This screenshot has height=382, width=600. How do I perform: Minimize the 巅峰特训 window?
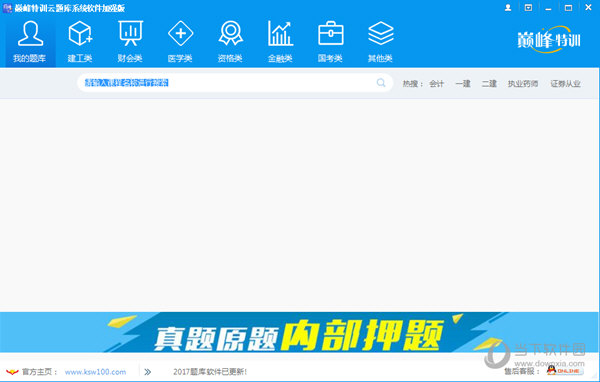coord(548,8)
